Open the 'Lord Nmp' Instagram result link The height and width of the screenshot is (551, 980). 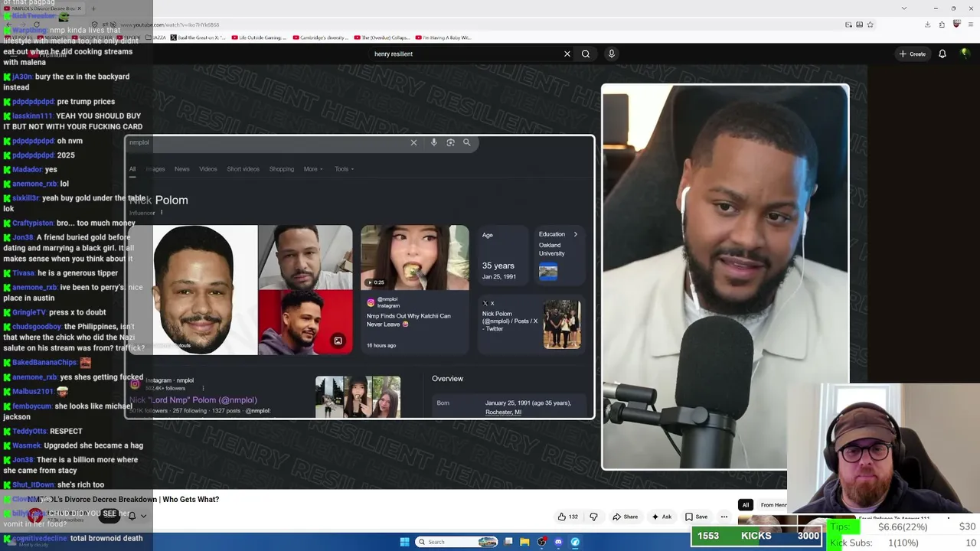193,400
